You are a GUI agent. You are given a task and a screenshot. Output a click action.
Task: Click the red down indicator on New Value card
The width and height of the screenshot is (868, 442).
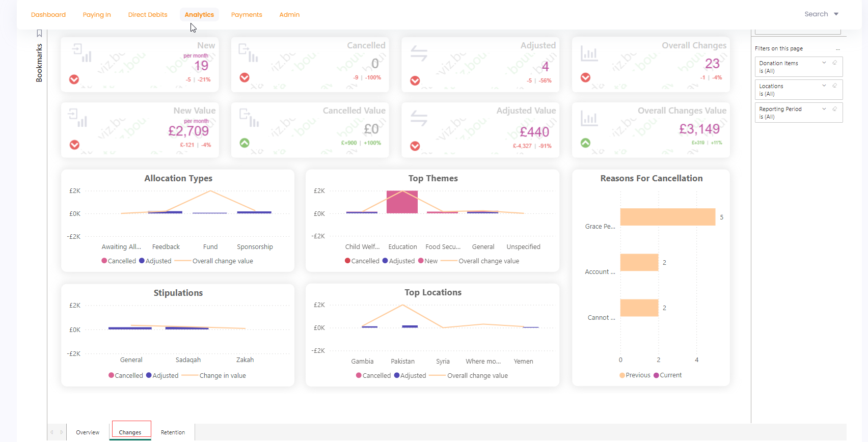point(74,145)
